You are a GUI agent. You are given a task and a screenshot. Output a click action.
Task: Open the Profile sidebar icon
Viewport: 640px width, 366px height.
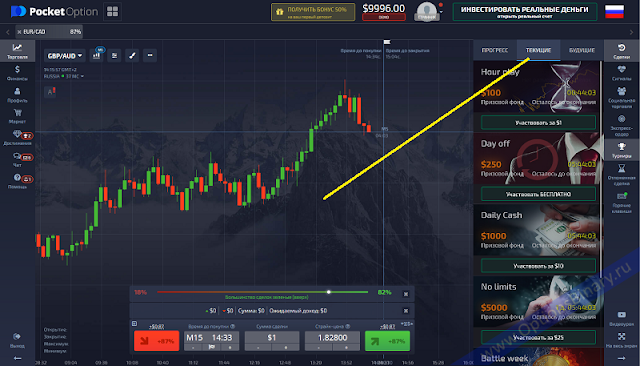click(x=17, y=95)
